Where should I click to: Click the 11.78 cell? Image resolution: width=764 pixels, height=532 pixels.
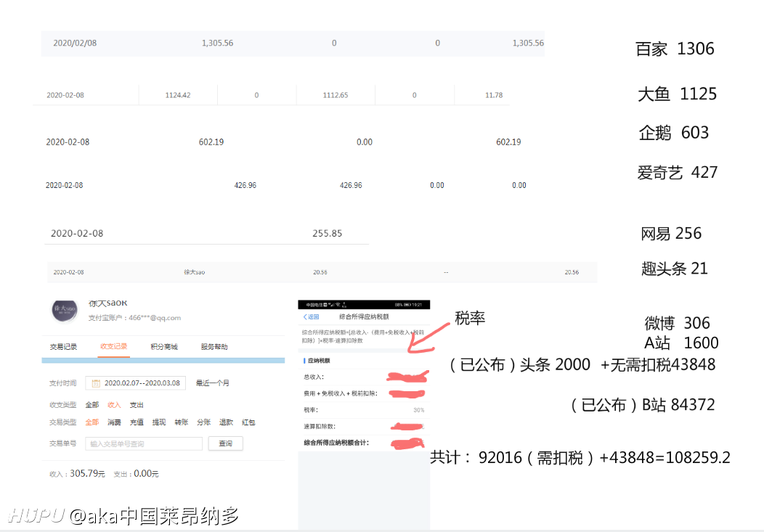[x=494, y=95]
